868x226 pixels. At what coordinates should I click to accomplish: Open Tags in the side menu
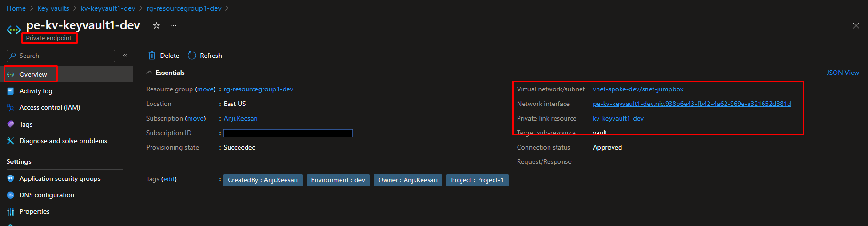pos(26,124)
